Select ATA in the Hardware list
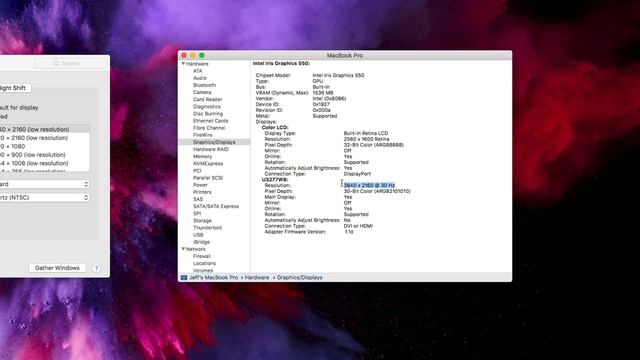This screenshot has height=360, width=640. click(198, 71)
